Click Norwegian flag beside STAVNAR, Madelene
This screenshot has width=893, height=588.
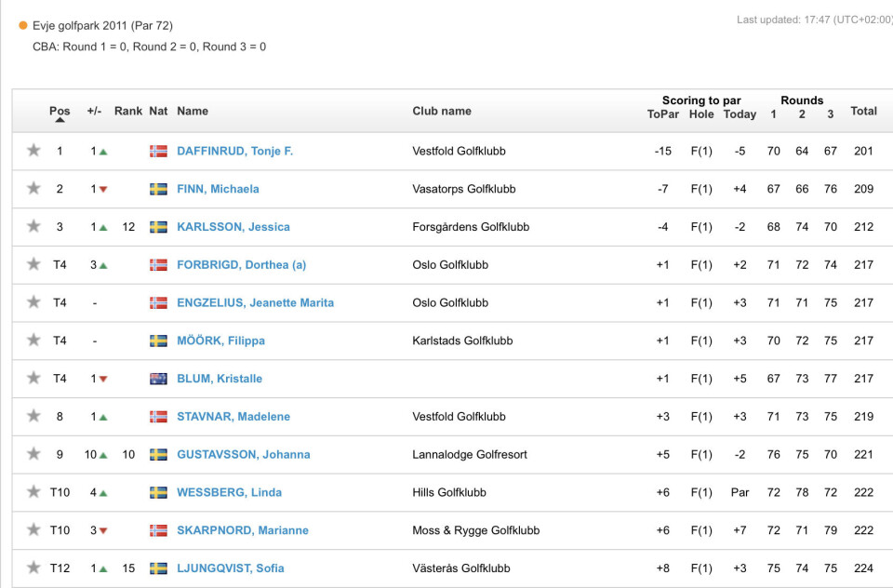click(x=158, y=417)
